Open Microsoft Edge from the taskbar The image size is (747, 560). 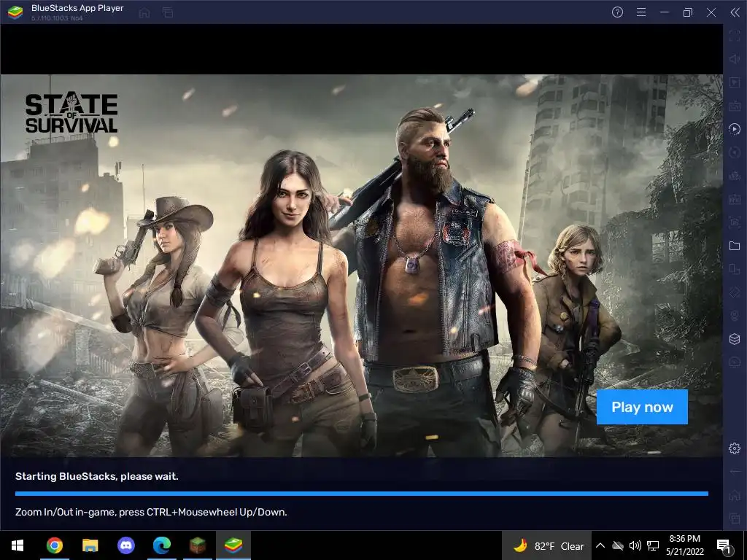[x=161, y=545]
